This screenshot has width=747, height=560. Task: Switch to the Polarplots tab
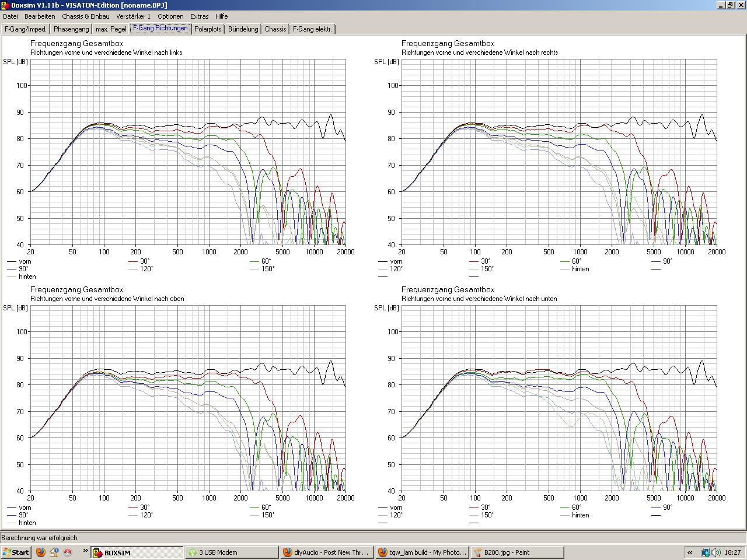point(208,29)
